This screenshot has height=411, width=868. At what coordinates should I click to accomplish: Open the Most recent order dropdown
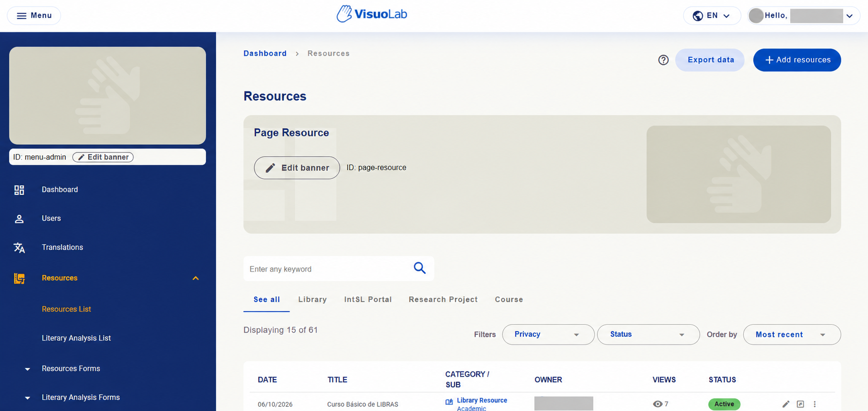pos(792,334)
